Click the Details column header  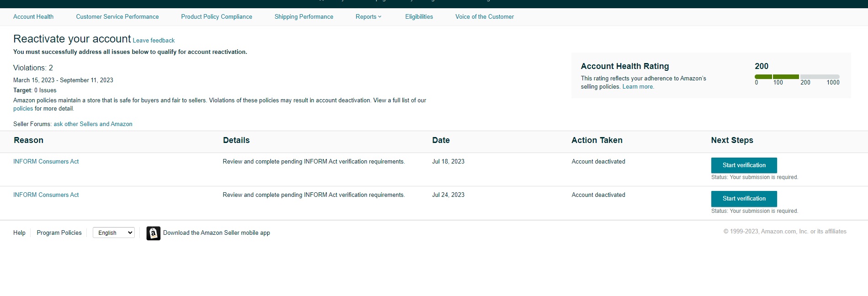[x=236, y=141]
